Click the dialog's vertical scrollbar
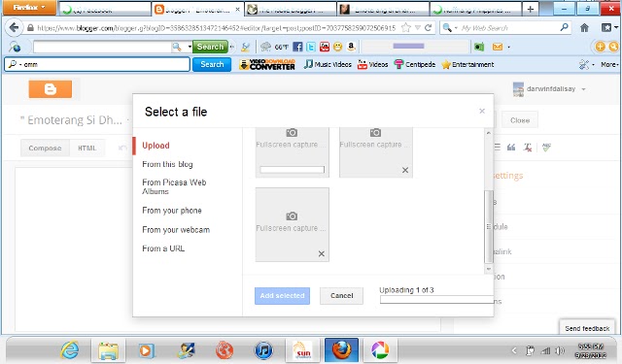This screenshot has height=364, width=622. [x=489, y=226]
